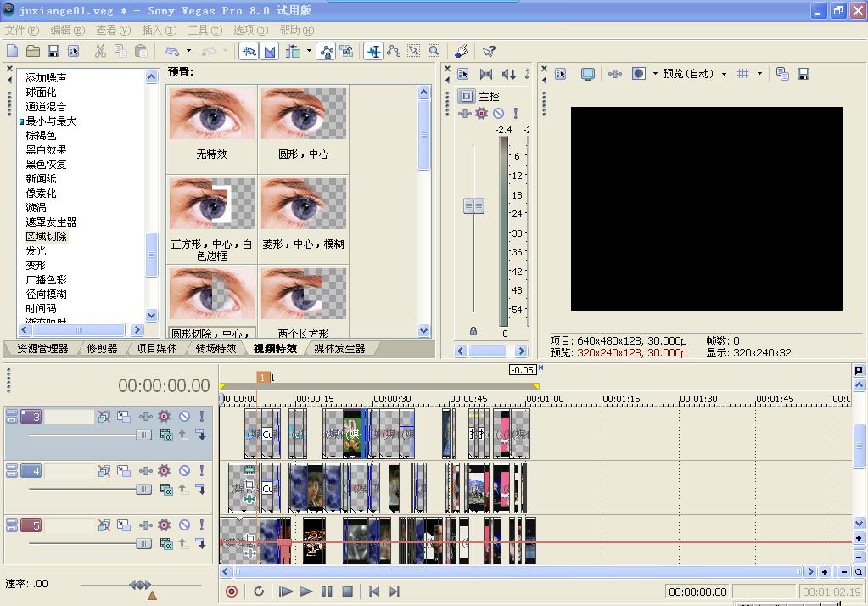
Task: Click the master volume fader handle
Action: click(473, 205)
